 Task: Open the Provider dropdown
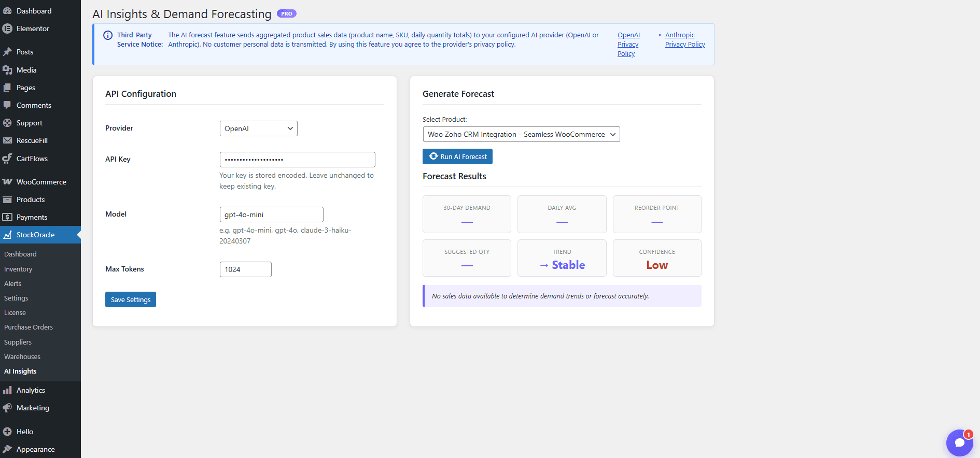tap(259, 128)
